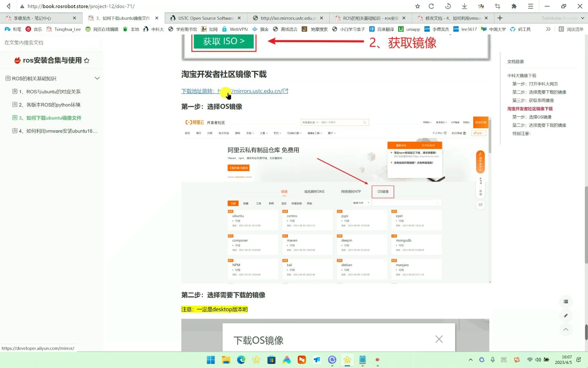Viewport: 588px width, 368px height.
Task: Click the back-to-top arrow icon
Action: click(x=566, y=329)
